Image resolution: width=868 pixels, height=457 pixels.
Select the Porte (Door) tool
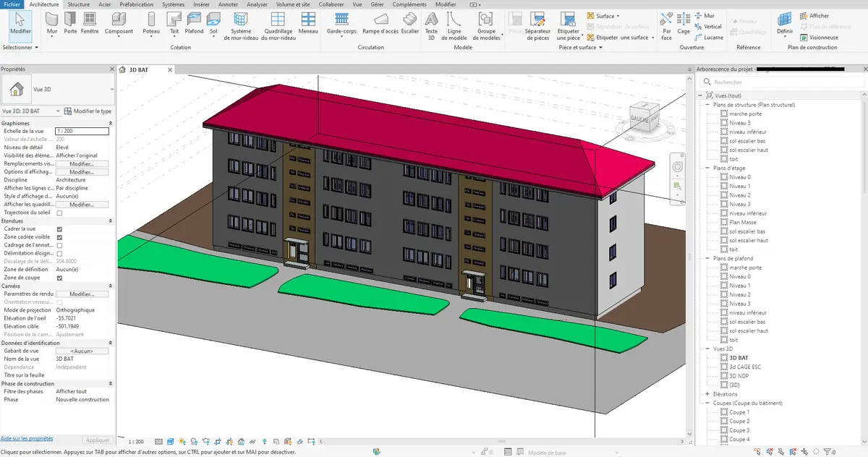70,24
